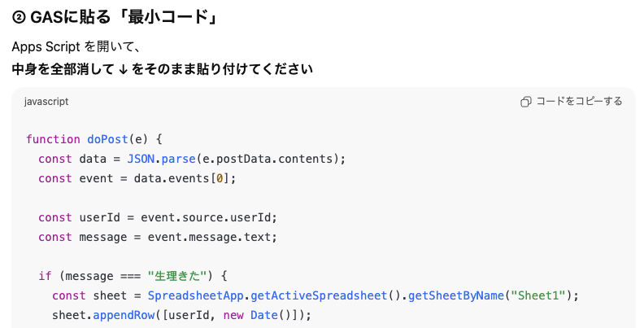Click the copy icon in the code header

[x=526, y=102]
